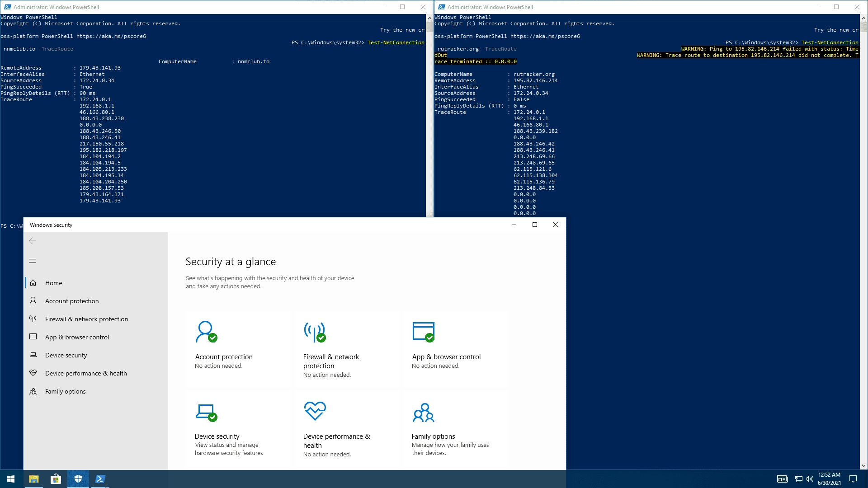Click the firewall antenna icon in sidebar

point(33,319)
